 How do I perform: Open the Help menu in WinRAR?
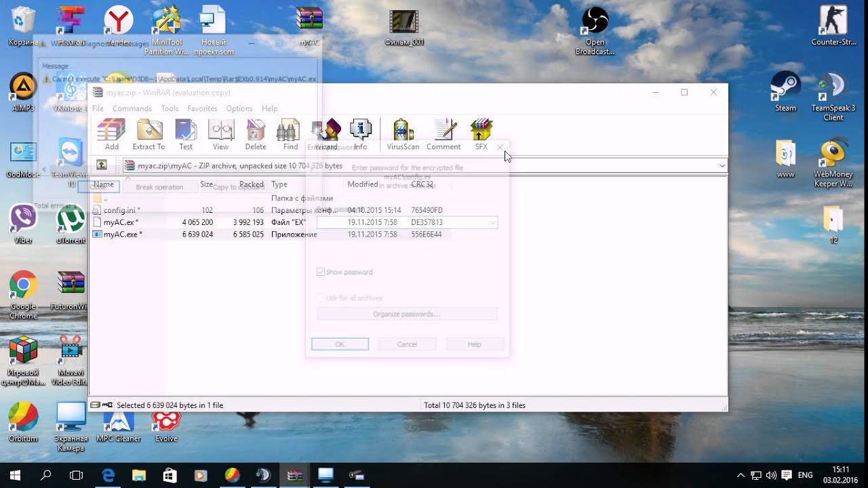(x=269, y=108)
